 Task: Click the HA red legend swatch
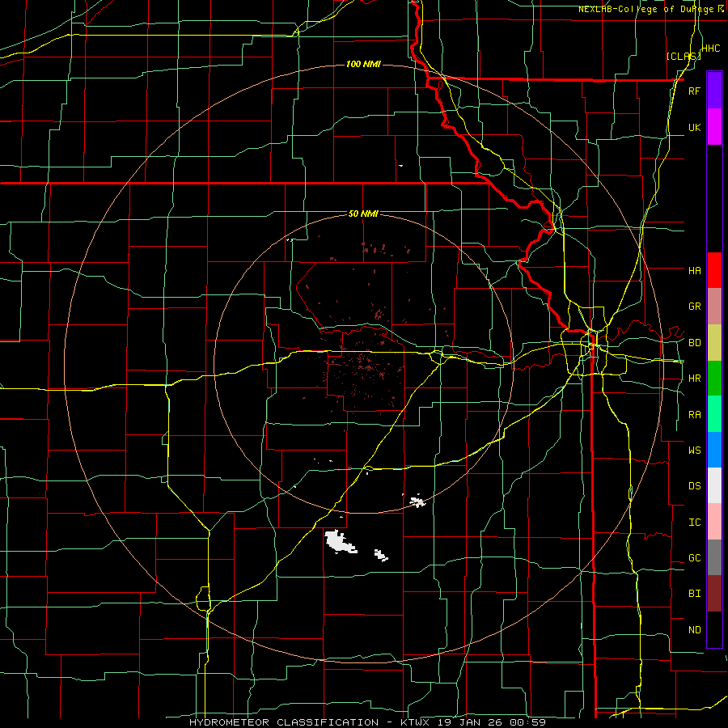[x=714, y=270]
